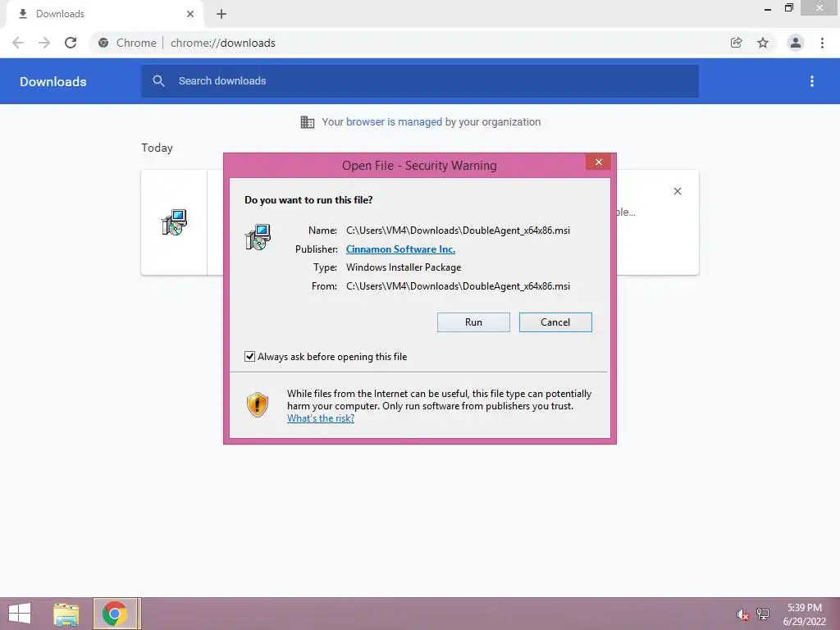840x630 pixels.
Task: Click the Name path DoubleAgent_x64x86.msi
Action: coord(458,231)
